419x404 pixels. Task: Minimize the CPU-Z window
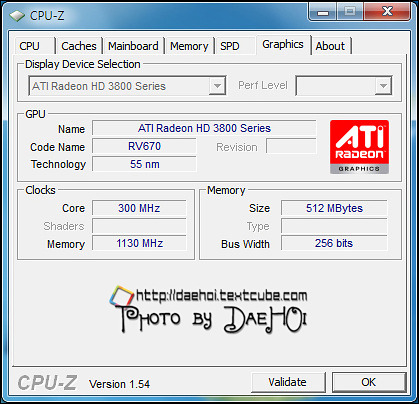[323, 12]
